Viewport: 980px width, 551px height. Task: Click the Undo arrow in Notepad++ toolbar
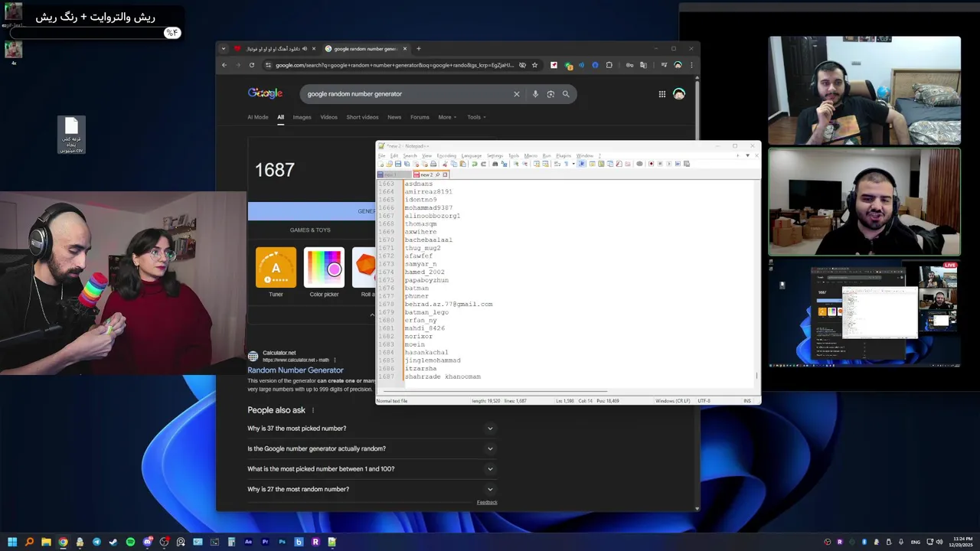(475, 164)
